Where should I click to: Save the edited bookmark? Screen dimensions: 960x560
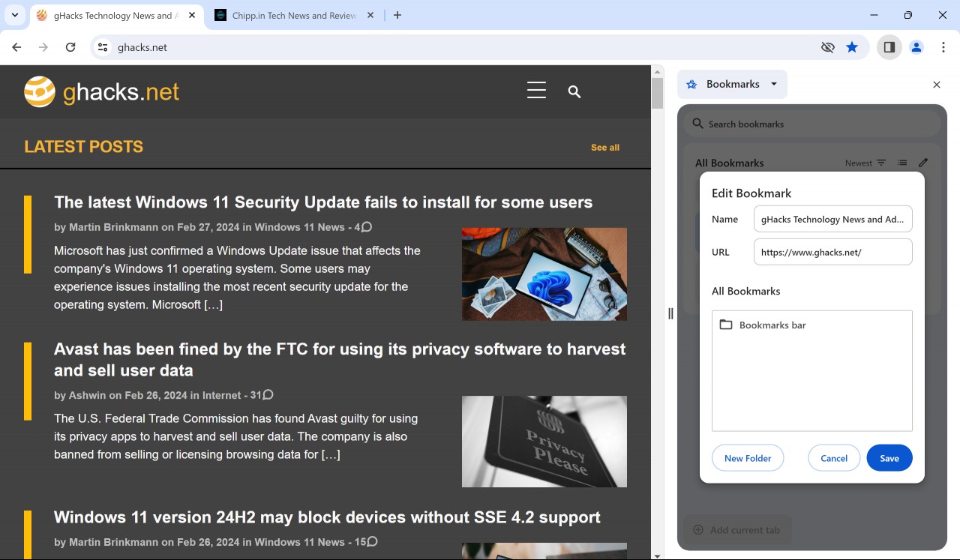[x=889, y=458]
